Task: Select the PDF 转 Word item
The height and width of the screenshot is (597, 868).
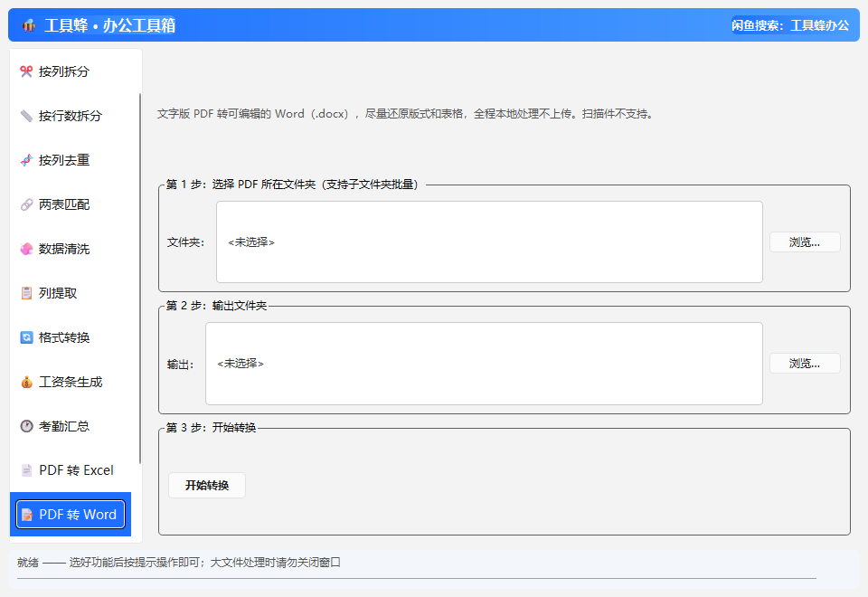Action: (x=71, y=515)
